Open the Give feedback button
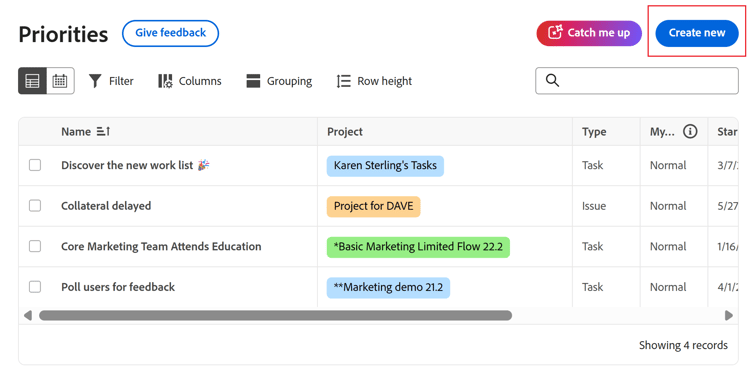Viewport: 750px width, 369px height. (x=170, y=33)
